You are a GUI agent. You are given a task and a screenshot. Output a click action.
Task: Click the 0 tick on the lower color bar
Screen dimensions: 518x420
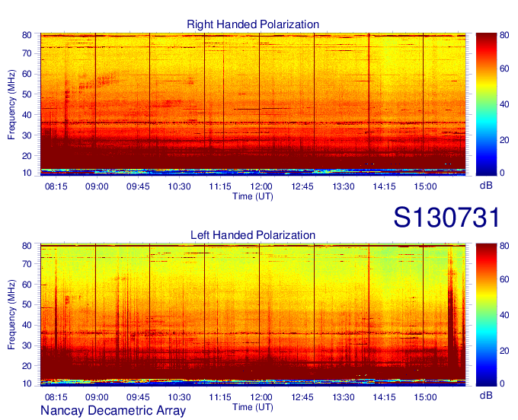pos(502,383)
